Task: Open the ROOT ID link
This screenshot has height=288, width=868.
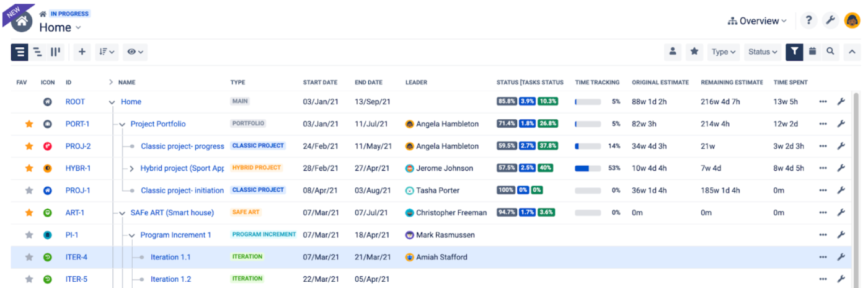Action: click(x=75, y=102)
